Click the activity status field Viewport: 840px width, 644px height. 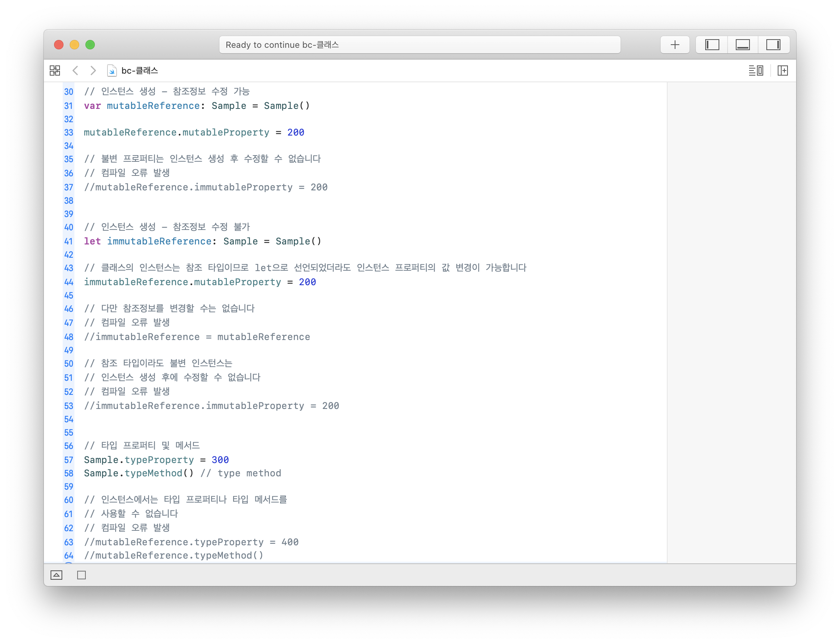(419, 45)
